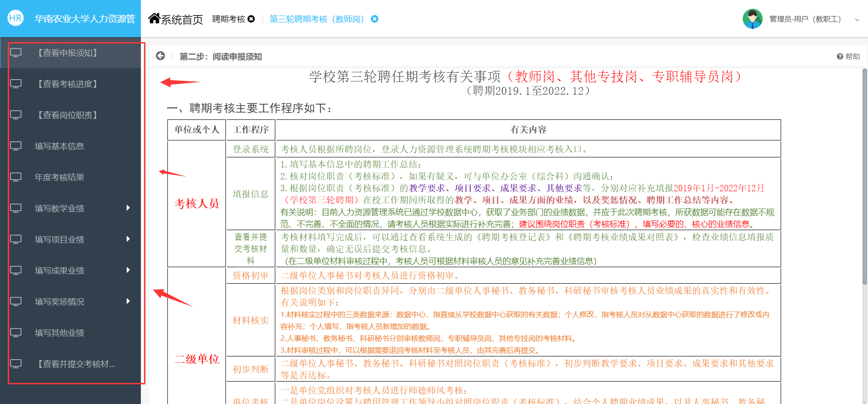Click monitor icon beside 填写成果业绩
The height and width of the screenshot is (404, 868).
(x=16, y=271)
